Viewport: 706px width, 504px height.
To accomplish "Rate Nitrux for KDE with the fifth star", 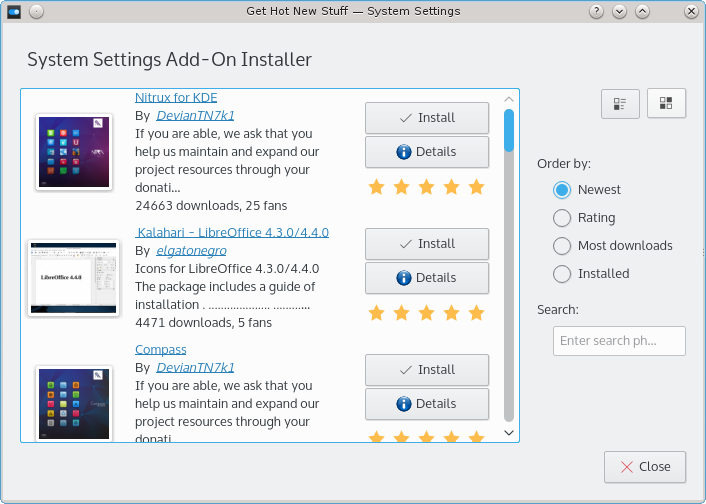I will tap(476, 187).
